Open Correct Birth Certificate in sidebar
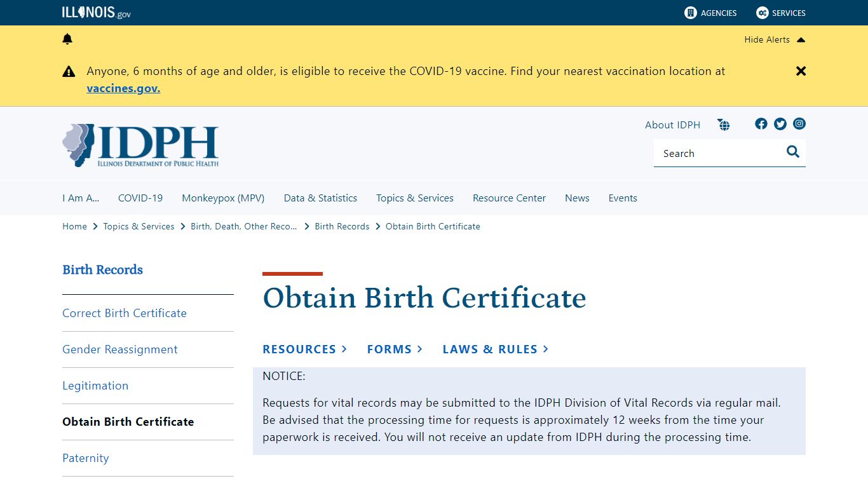 point(125,313)
